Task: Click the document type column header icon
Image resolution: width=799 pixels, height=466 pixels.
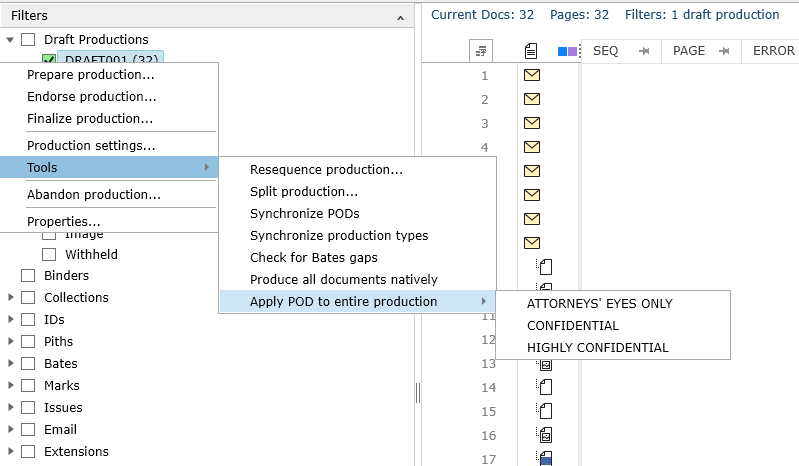Action: (x=532, y=51)
